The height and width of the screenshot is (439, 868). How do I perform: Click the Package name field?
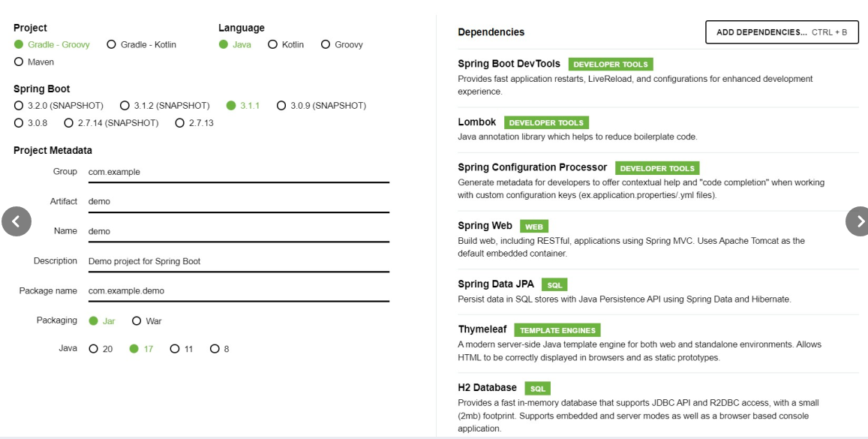pyautogui.click(x=238, y=291)
